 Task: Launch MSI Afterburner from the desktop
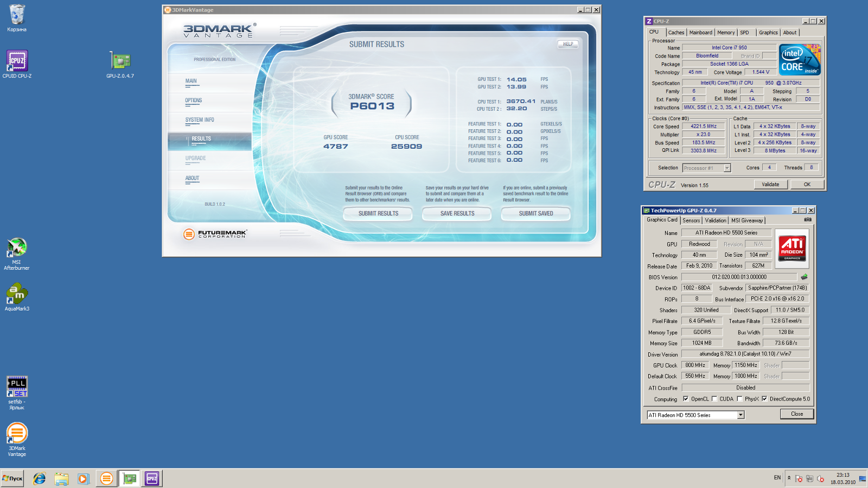tap(17, 254)
